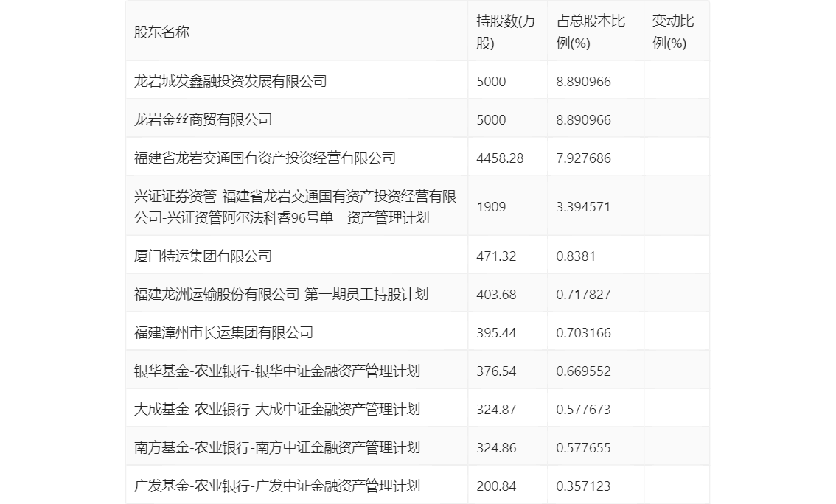Click the 1909 shares value

coord(491,207)
